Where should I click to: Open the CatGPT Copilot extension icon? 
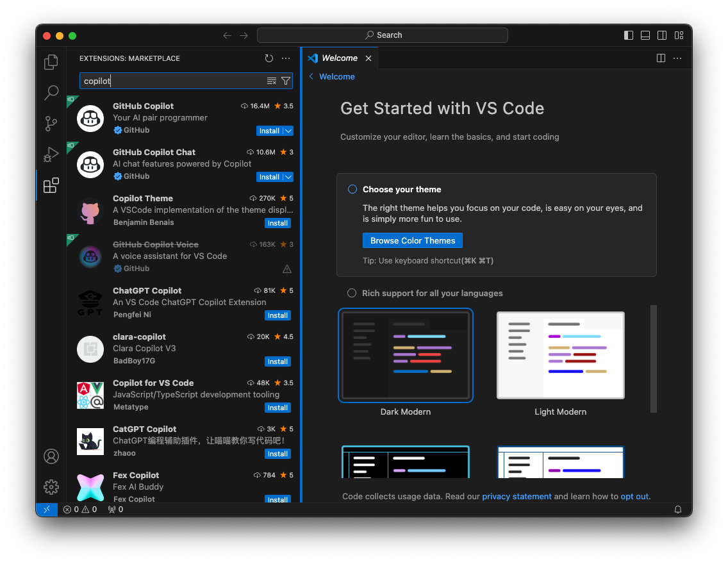click(90, 442)
